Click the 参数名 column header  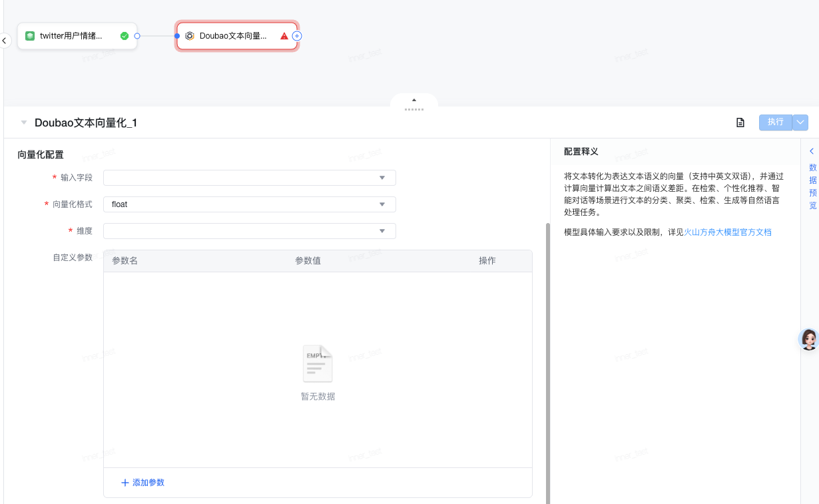click(x=125, y=261)
